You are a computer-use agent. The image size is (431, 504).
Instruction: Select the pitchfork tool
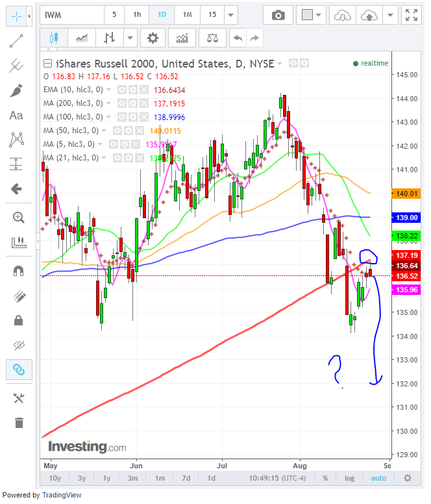[16, 66]
